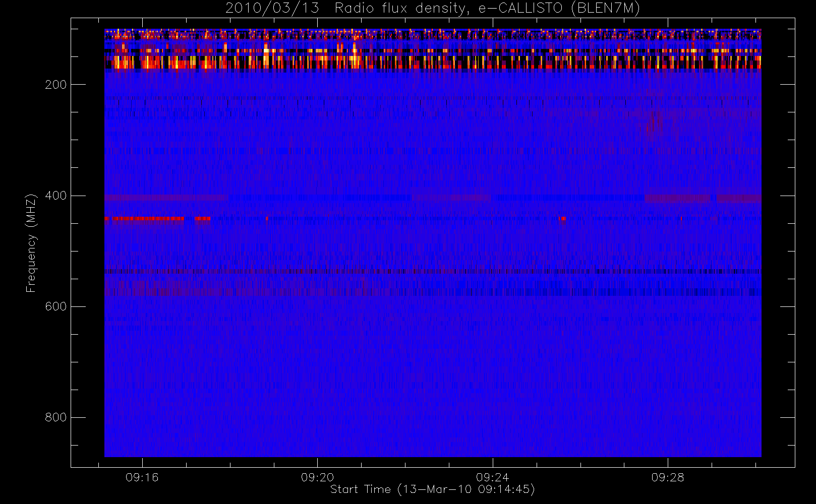Click the 09:16 time tick label
The width and height of the screenshot is (816, 504).
(142, 477)
